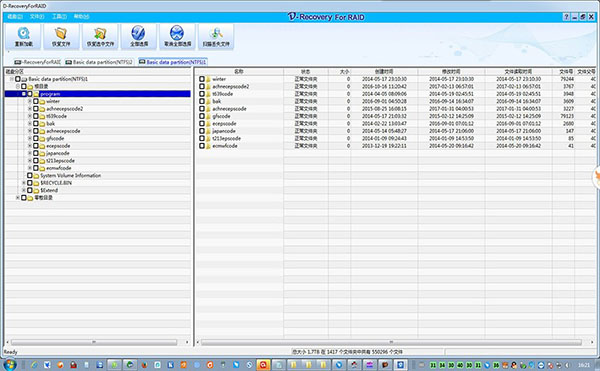Check the Basic data partition(NTFS)1 root checkbox

18,79
